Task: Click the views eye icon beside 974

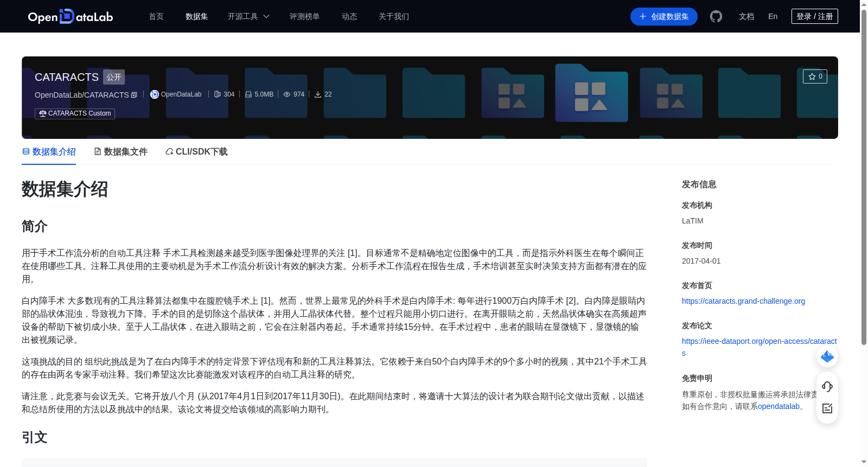Action: tap(287, 94)
